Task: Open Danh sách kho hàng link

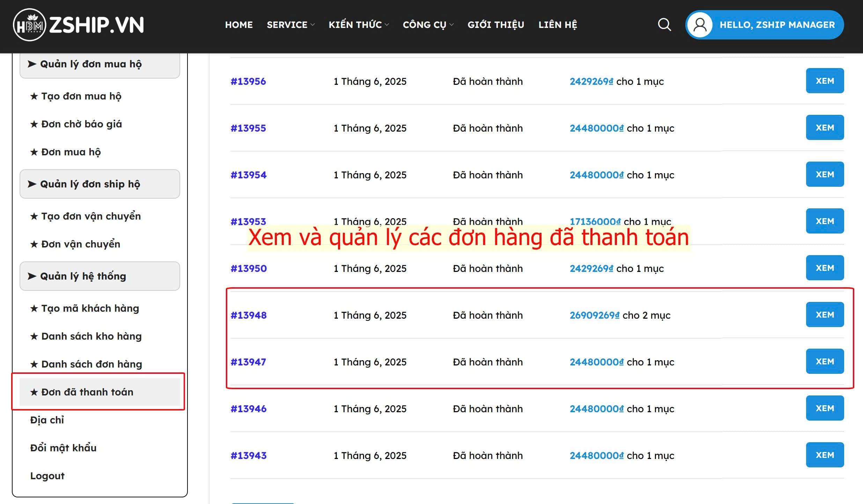Action: 91,336
